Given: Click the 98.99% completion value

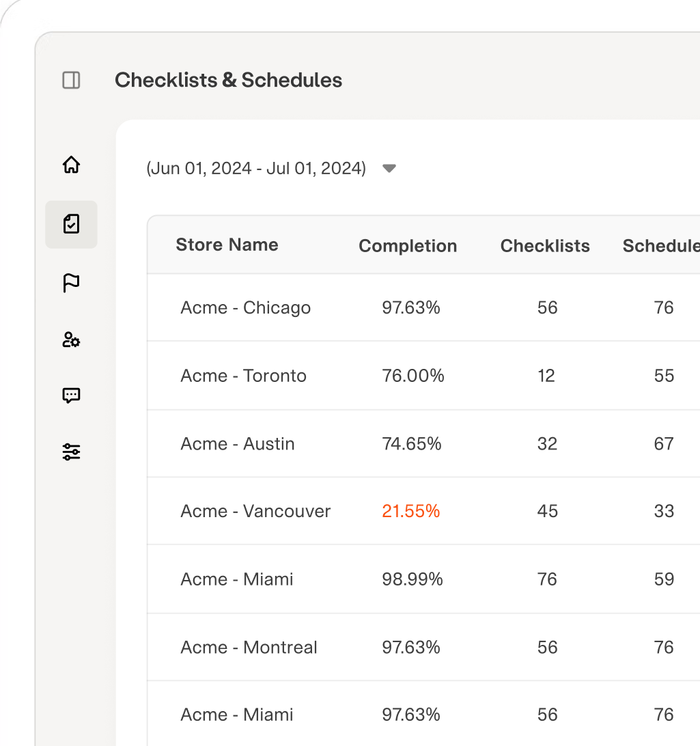Looking at the screenshot, I should pyautogui.click(x=412, y=579).
